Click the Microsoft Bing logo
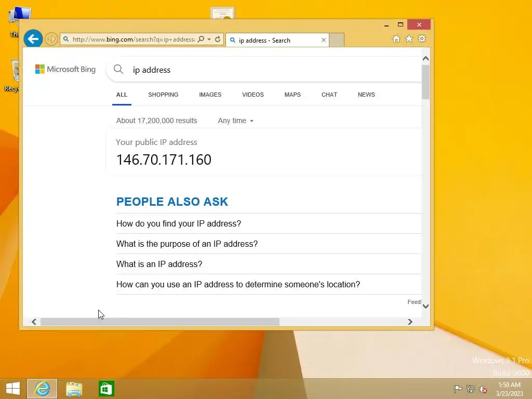 (65, 69)
